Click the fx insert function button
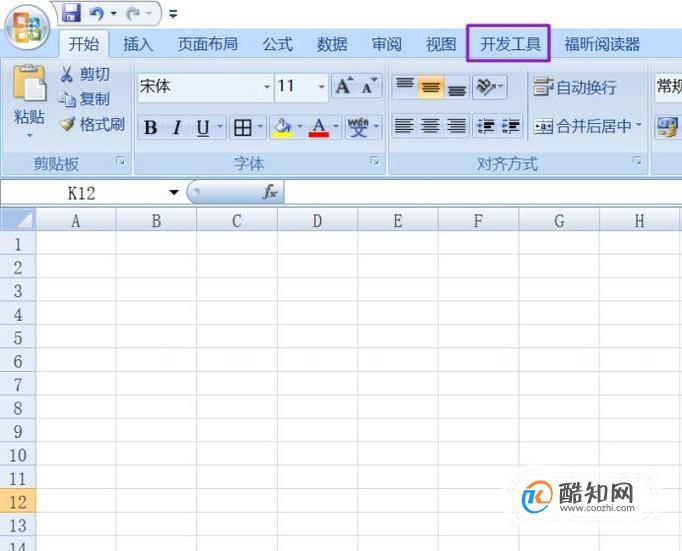This screenshot has width=682, height=551. [x=270, y=192]
